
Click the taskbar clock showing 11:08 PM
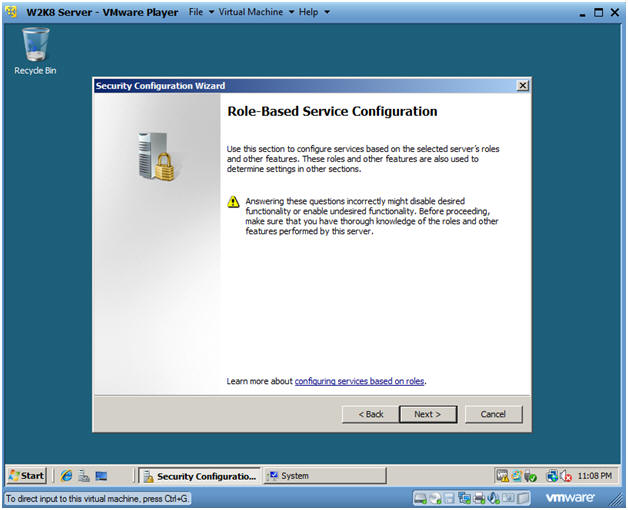[595, 476]
